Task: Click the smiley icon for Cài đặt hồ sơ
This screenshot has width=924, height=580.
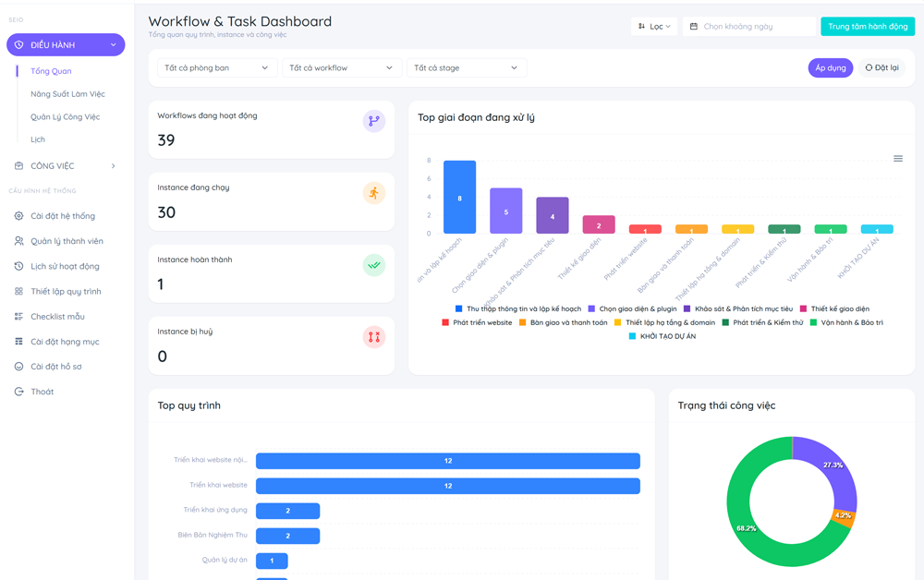Action: point(18,367)
